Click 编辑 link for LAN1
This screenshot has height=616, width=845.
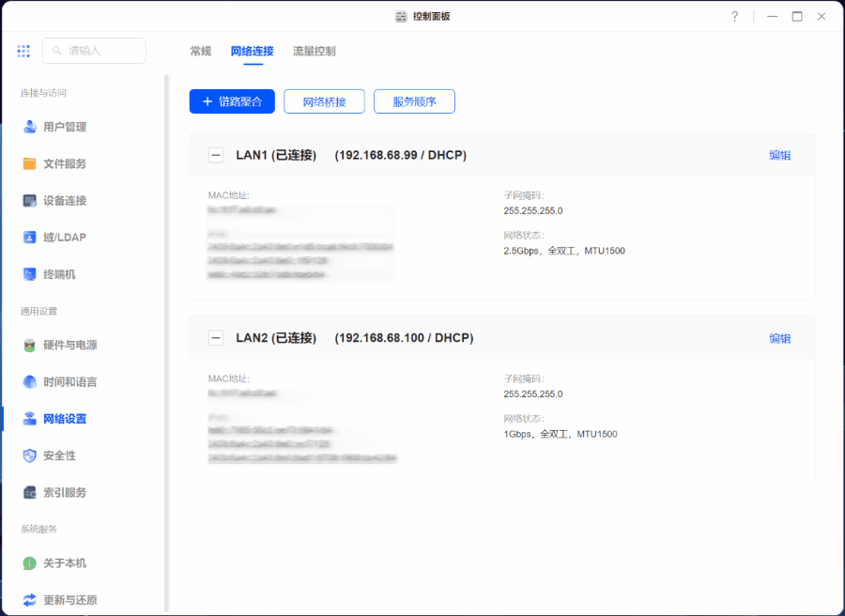[779, 155]
